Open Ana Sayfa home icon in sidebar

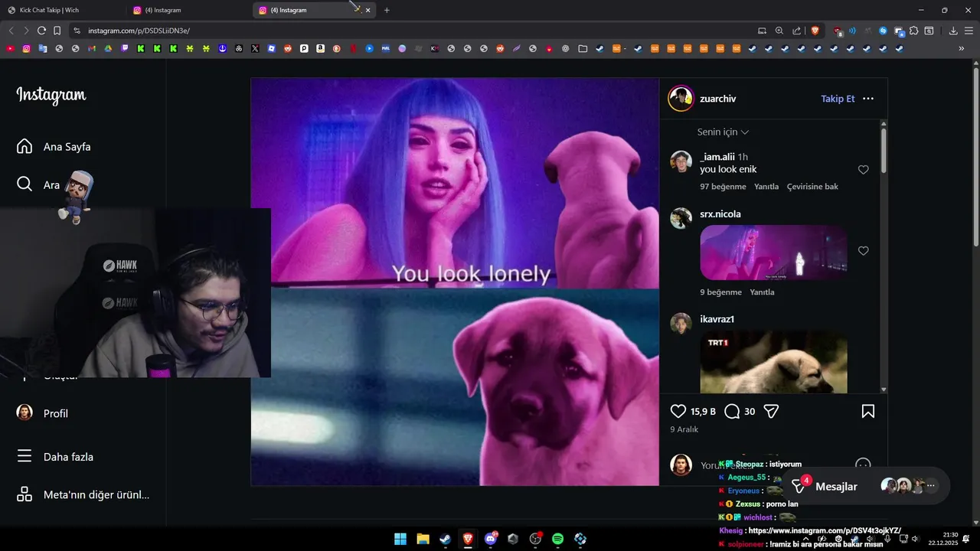click(x=24, y=146)
